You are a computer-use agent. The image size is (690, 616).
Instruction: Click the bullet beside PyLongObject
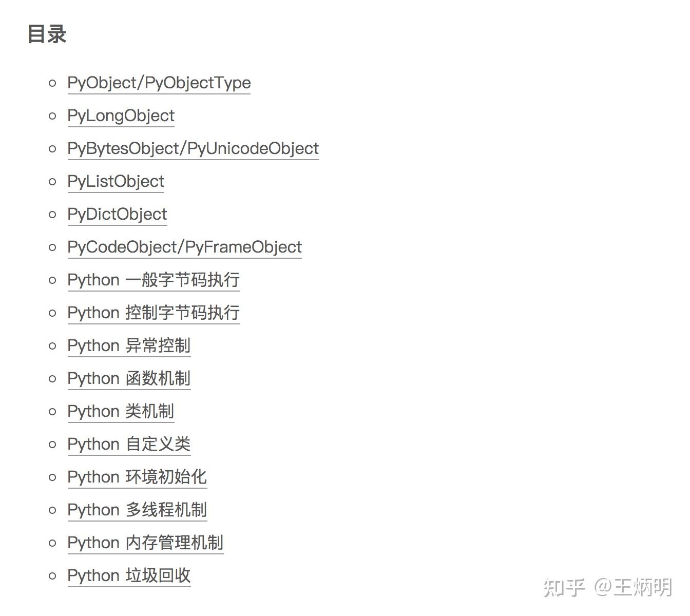[x=52, y=116]
